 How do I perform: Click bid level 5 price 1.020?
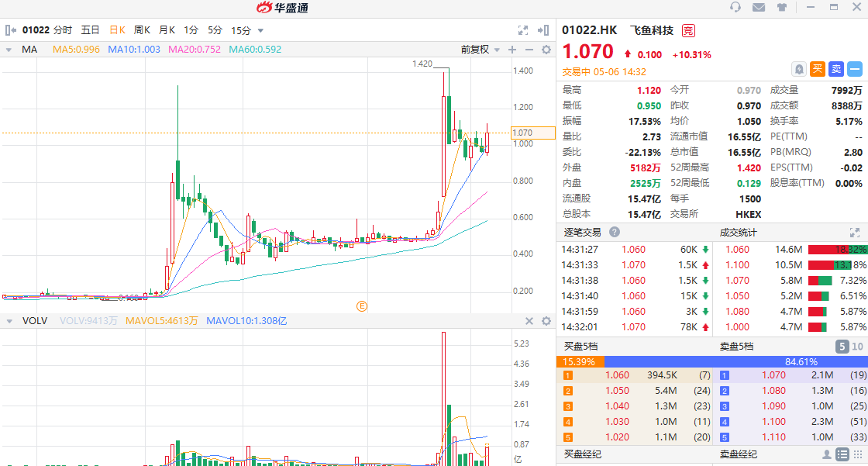(617, 437)
